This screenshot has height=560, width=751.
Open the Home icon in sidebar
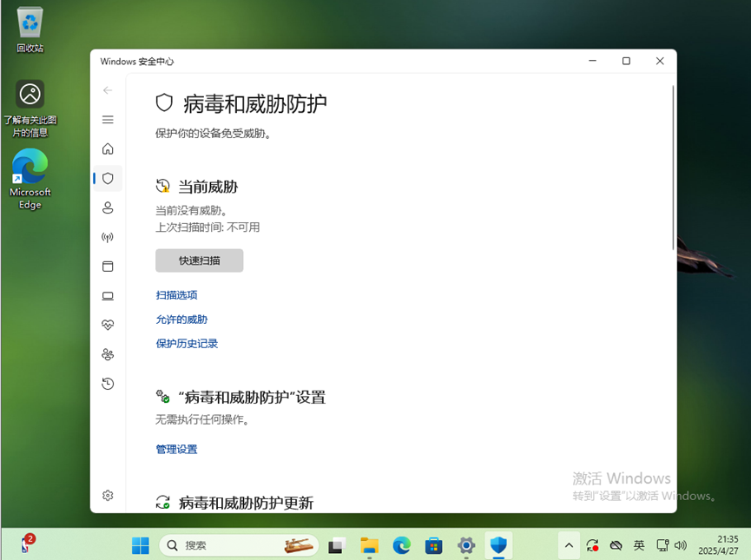pyautogui.click(x=108, y=149)
